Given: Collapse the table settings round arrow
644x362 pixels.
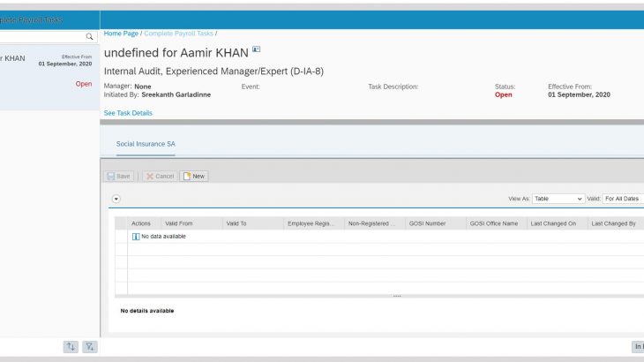Looking at the screenshot, I should click(x=116, y=199).
